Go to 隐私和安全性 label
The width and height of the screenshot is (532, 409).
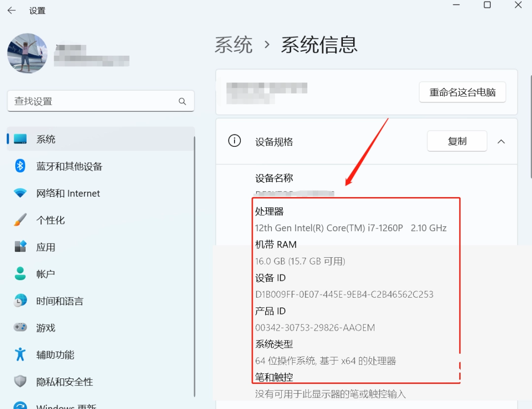pyautogui.click(x=65, y=381)
